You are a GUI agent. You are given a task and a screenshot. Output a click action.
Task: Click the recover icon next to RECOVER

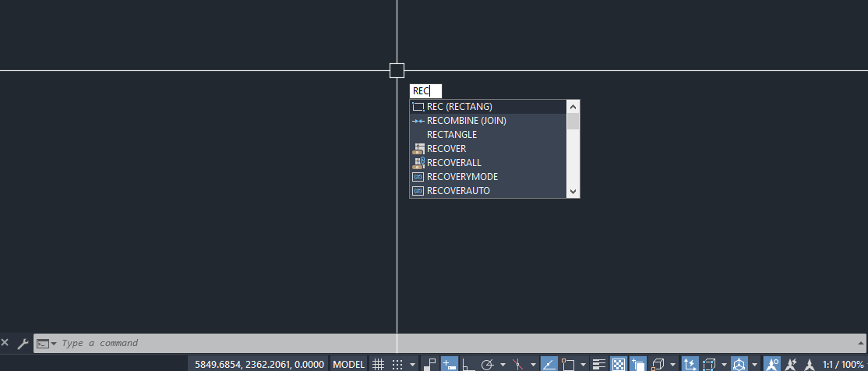tap(418, 148)
